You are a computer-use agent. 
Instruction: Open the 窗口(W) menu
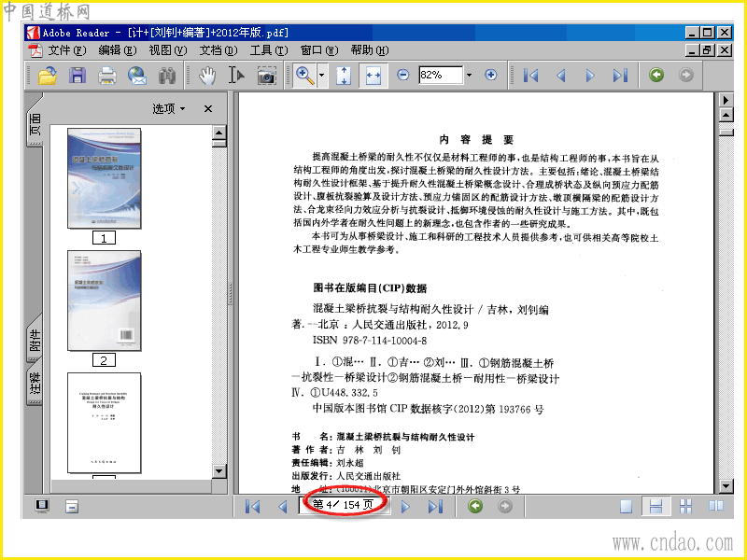[x=319, y=50]
